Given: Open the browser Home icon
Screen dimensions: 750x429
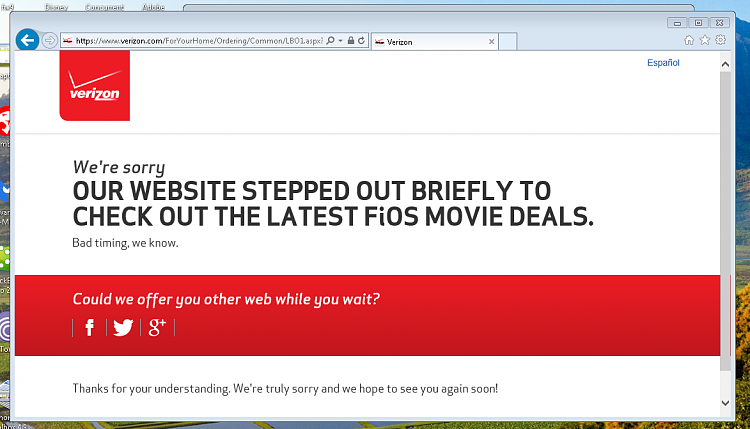Looking at the screenshot, I should (x=689, y=40).
